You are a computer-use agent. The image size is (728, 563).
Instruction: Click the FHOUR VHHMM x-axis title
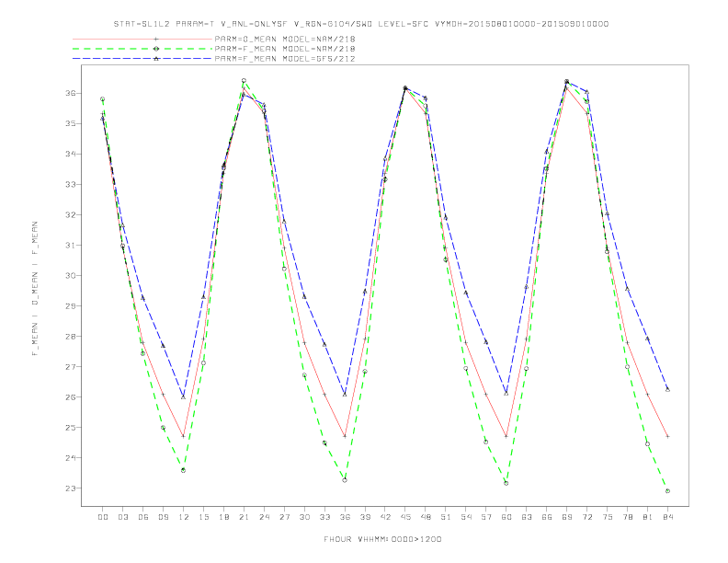point(382,539)
